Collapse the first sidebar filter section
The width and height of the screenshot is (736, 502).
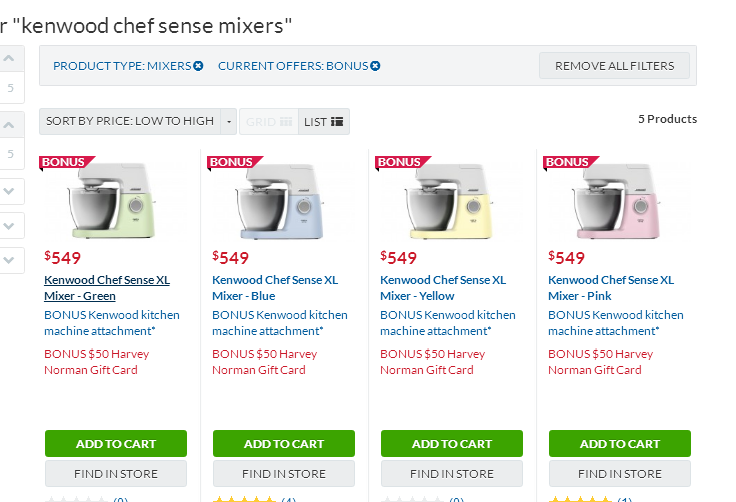point(10,59)
